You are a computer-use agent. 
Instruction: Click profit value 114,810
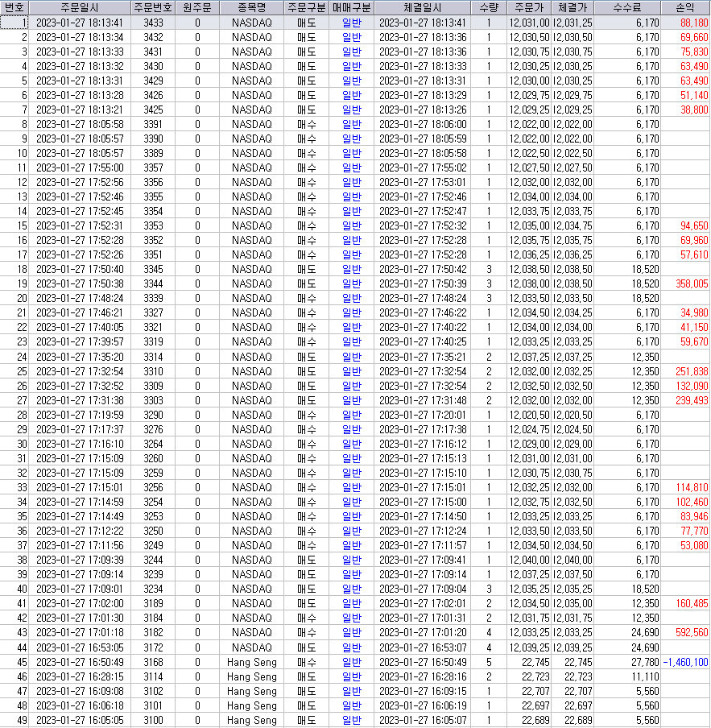[x=692, y=487]
